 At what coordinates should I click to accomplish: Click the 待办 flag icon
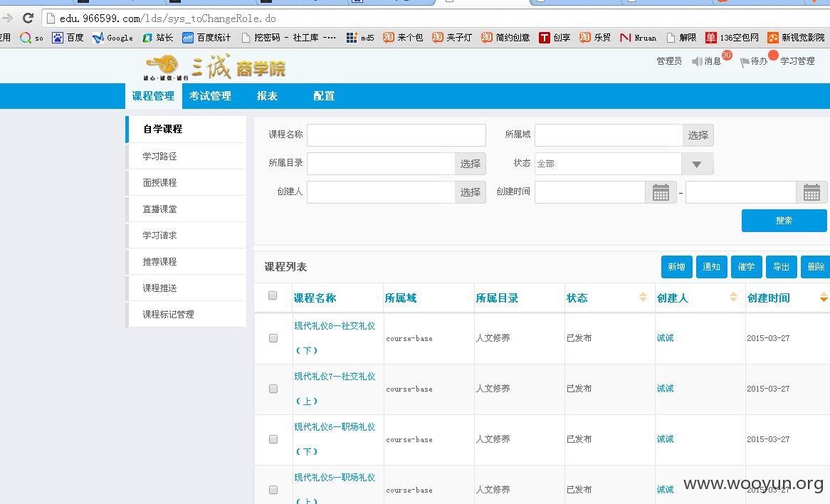click(x=745, y=62)
